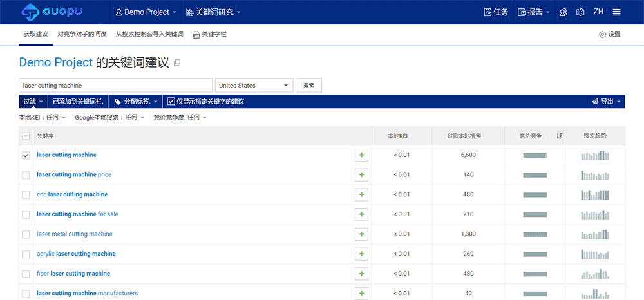Uncheck the 'laser cutting machine' row checkbox
Image resolution: width=644 pixels, height=300 pixels.
pos(26,155)
